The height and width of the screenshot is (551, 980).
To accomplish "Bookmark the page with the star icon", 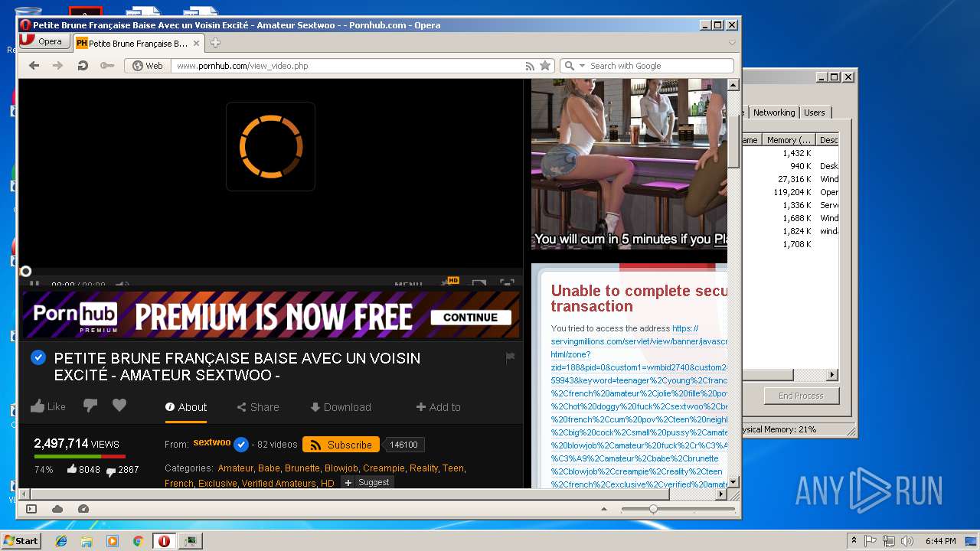I will pyautogui.click(x=545, y=66).
